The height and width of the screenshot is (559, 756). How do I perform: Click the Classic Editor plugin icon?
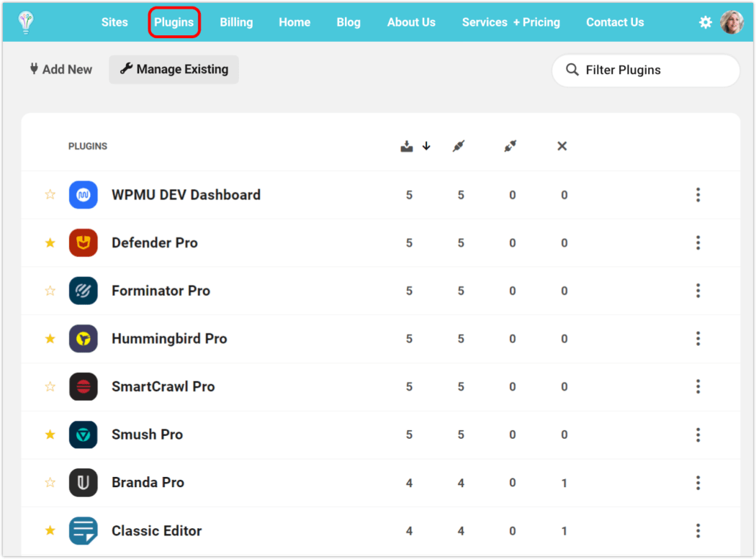coord(84,530)
